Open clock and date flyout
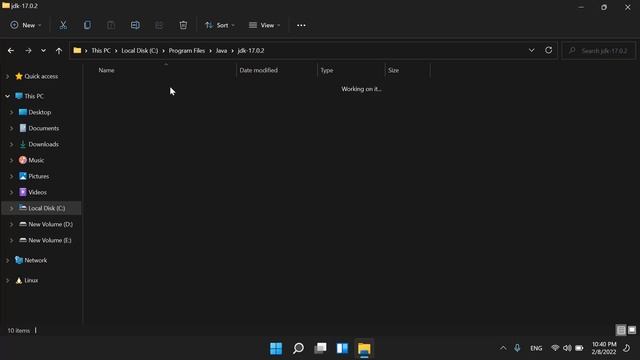640x360 pixels. click(604, 348)
